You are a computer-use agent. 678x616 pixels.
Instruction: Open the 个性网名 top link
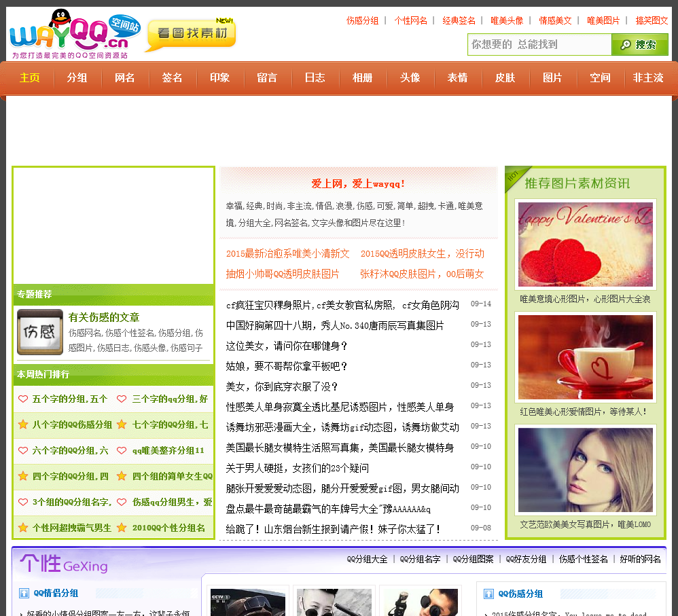pos(411,20)
